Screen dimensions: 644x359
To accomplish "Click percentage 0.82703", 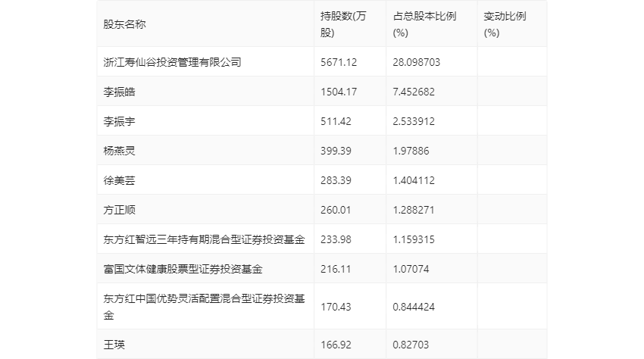I will click(411, 345).
